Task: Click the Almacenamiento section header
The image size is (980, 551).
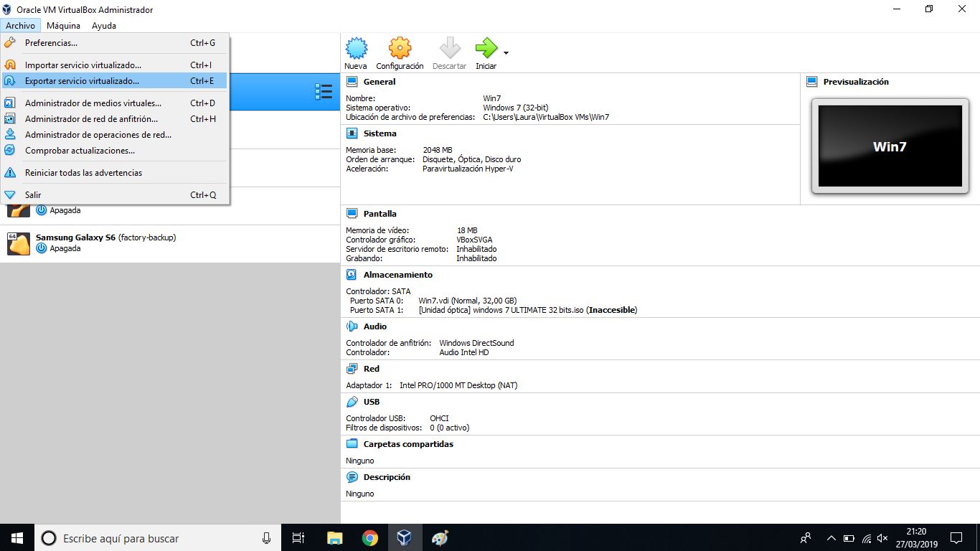Action: click(x=397, y=275)
